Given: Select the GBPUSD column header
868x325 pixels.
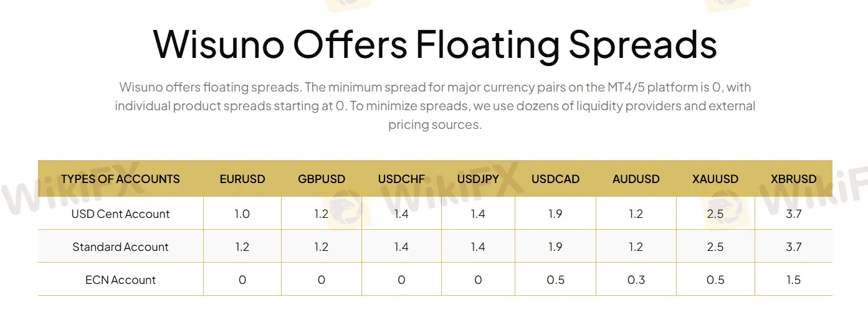Looking at the screenshot, I should [322, 179].
